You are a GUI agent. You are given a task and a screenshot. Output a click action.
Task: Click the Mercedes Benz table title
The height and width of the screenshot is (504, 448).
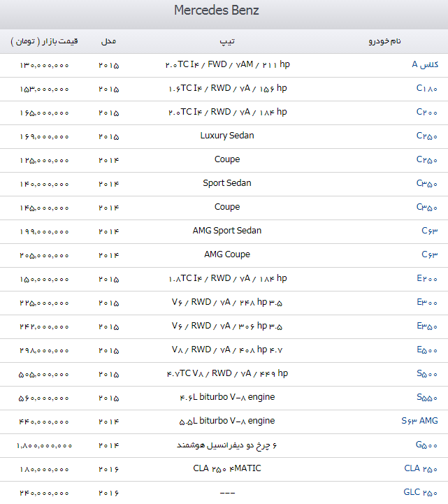[x=216, y=10]
